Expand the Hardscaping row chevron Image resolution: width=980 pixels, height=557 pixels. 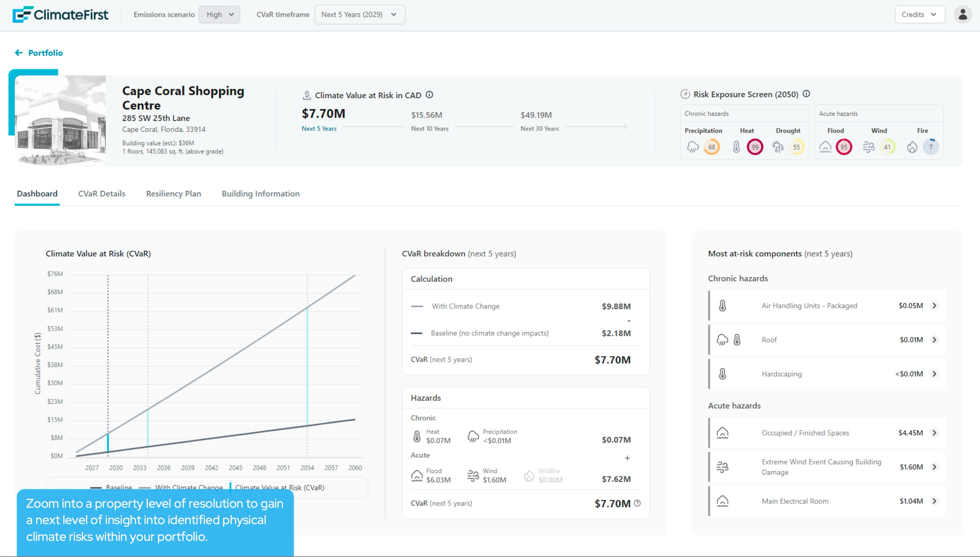[x=935, y=374]
